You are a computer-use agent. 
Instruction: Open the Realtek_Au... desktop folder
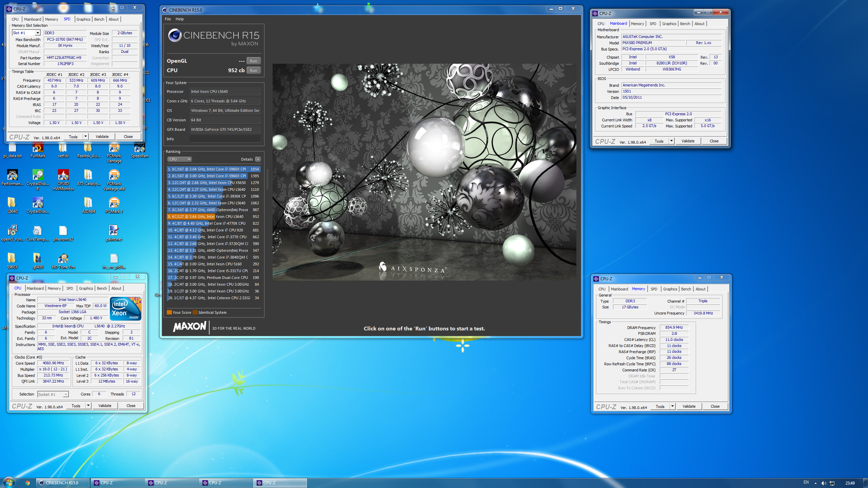click(88, 151)
